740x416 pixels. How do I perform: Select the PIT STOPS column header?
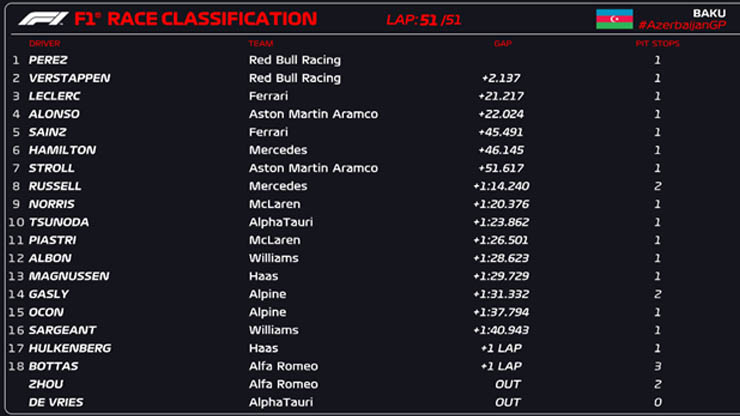click(657, 43)
